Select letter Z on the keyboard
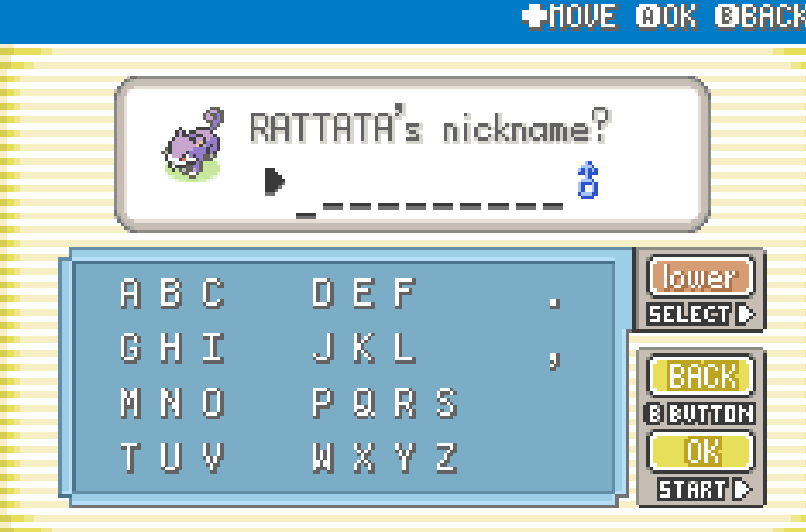Screen dimensions: 806x532 pyautogui.click(x=446, y=458)
